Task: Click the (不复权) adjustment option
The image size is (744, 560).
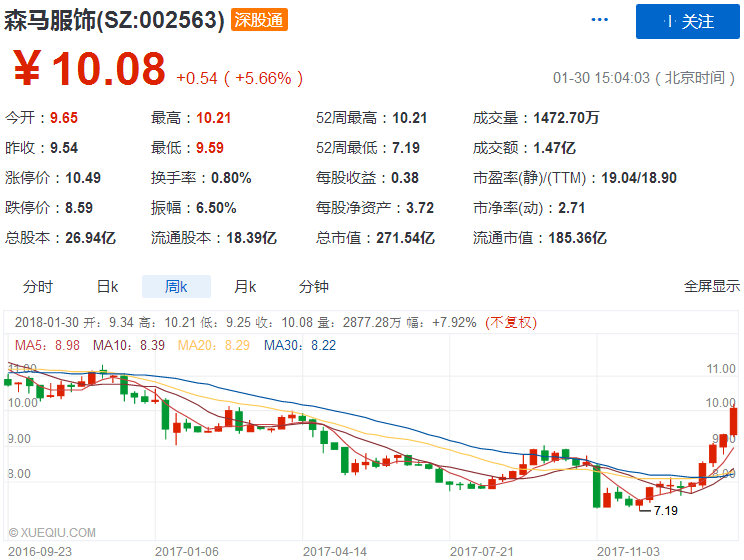Action: point(511,323)
